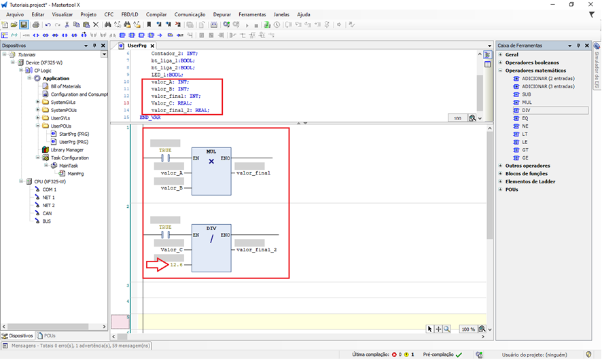Open the Compilar menu
Screen dimensions: 602x364
tap(156, 14)
